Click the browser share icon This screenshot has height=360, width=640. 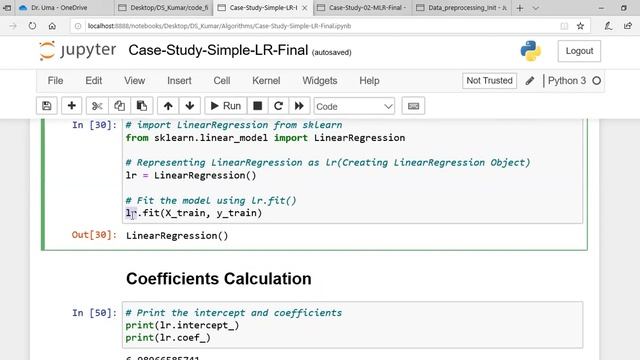(628, 26)
